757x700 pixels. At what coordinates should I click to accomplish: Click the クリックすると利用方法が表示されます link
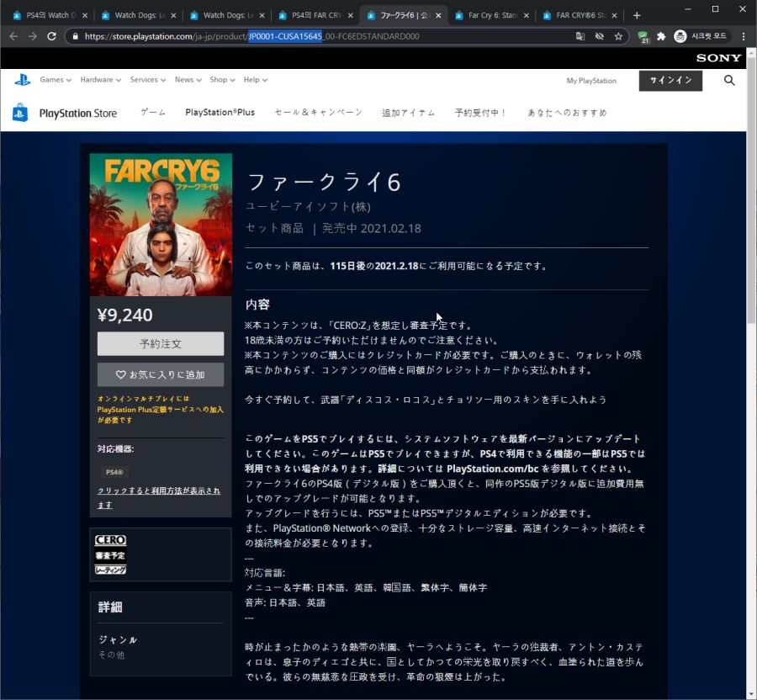click(x=159, y=497)
